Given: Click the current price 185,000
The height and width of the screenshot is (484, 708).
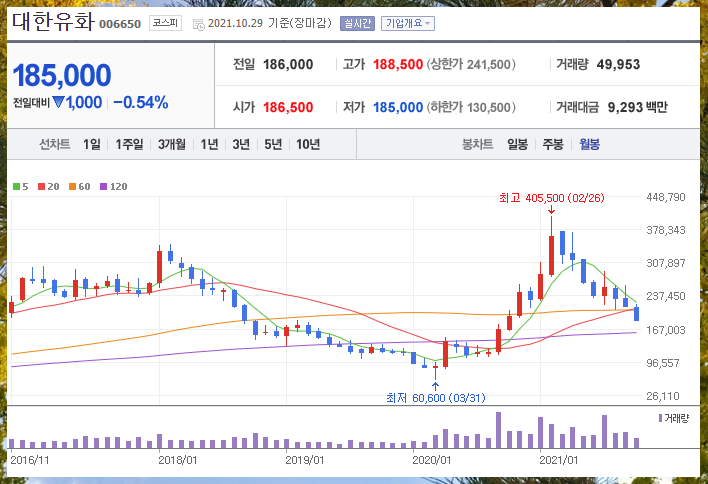Looking at the screenshot, I should 62,75.
